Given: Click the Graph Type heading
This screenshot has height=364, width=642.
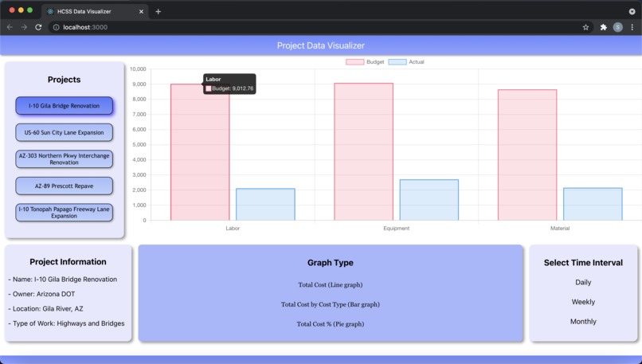Looking at the screenshot, I should coord(331,263).
